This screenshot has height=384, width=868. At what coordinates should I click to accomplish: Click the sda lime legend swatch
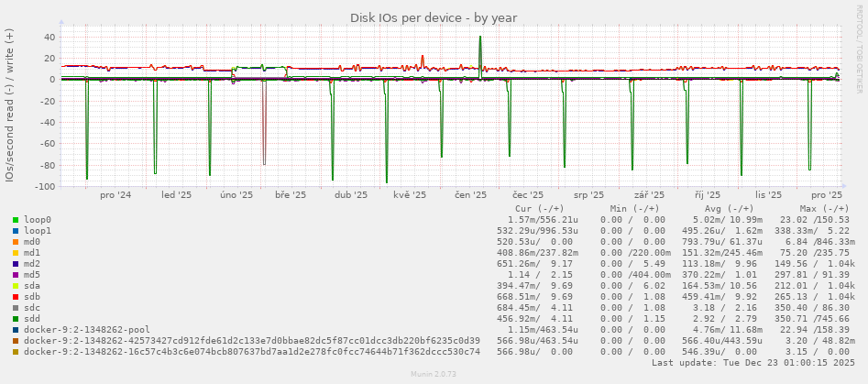click(x=16, y=286)
